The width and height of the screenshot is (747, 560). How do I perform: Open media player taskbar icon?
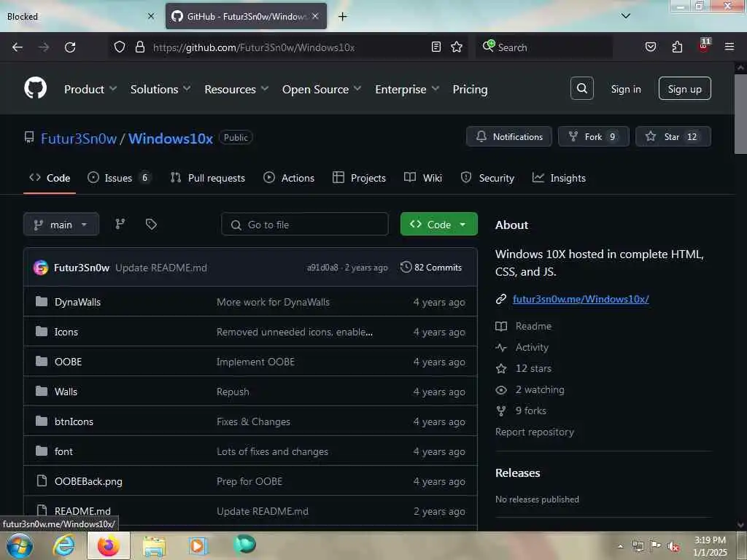(198, 545)
